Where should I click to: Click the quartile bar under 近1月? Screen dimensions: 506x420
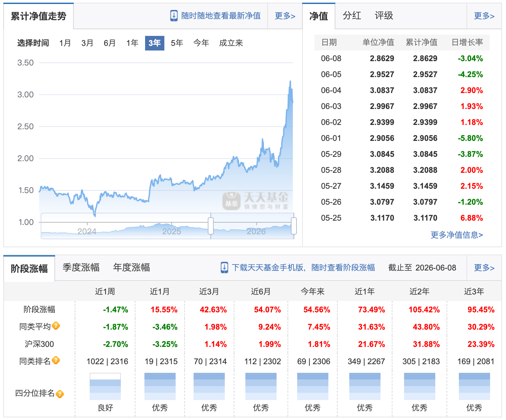tap(160, 386)
